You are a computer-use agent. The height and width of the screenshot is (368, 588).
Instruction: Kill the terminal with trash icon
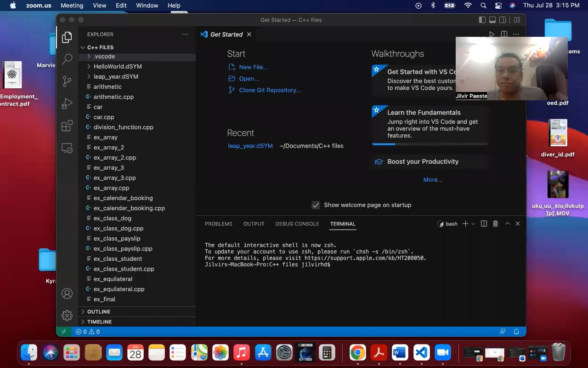click(x=495, y=224)
